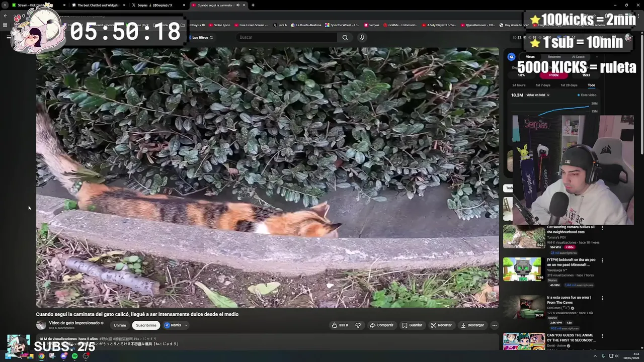Screen dimensions: 644x362
Task: Open A Silly Playlist For Si bookmark
Action: (438, 25)
